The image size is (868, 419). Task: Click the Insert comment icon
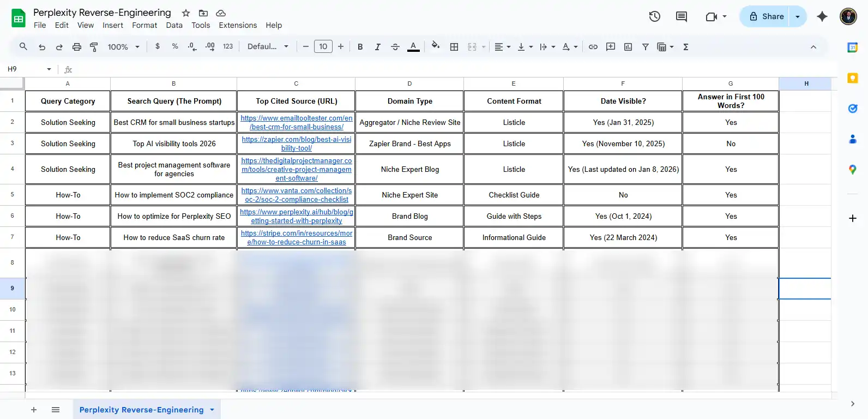click(611, 47)
